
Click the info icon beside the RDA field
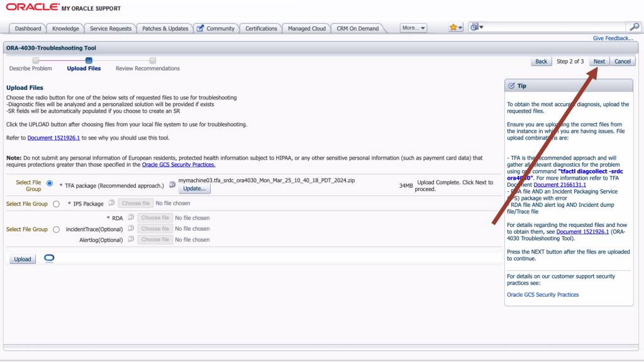click(130, 218)
